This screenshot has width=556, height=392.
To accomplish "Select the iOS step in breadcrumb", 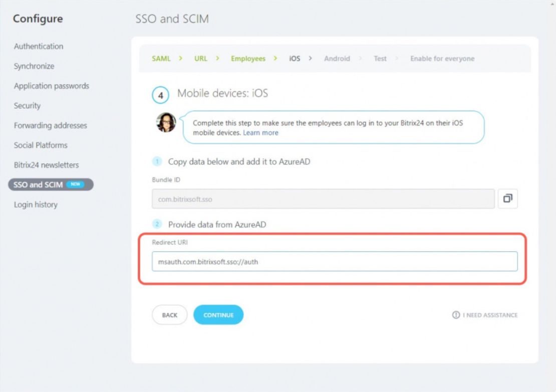I will click(x=295, y=59).
